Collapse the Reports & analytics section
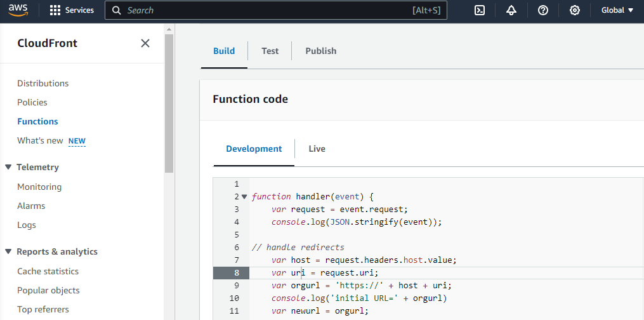This screenshot has width=644, height=320. point(8,251)
